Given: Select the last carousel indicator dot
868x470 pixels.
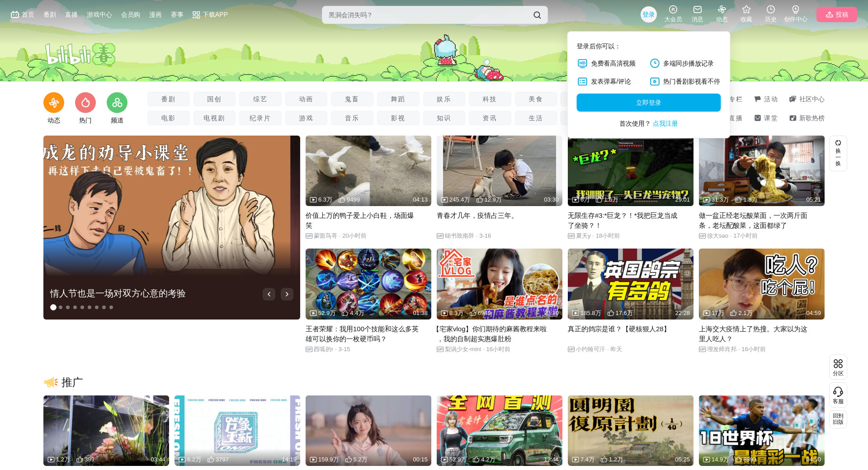Looking at the screenshot, I should (111, 307).
